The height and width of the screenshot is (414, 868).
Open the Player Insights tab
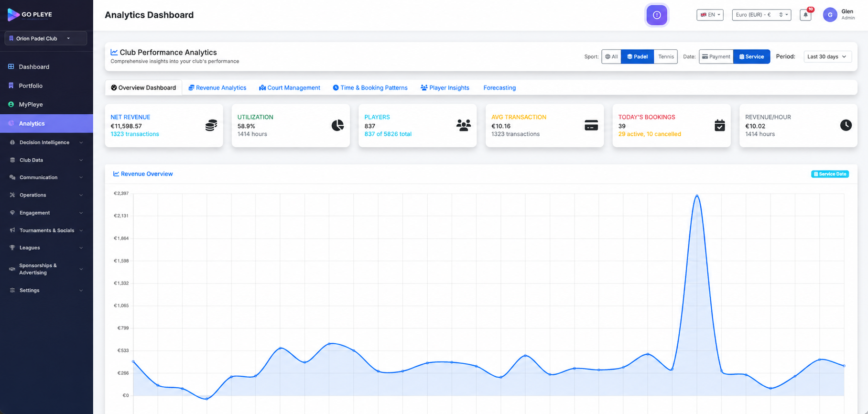(445, 87)
